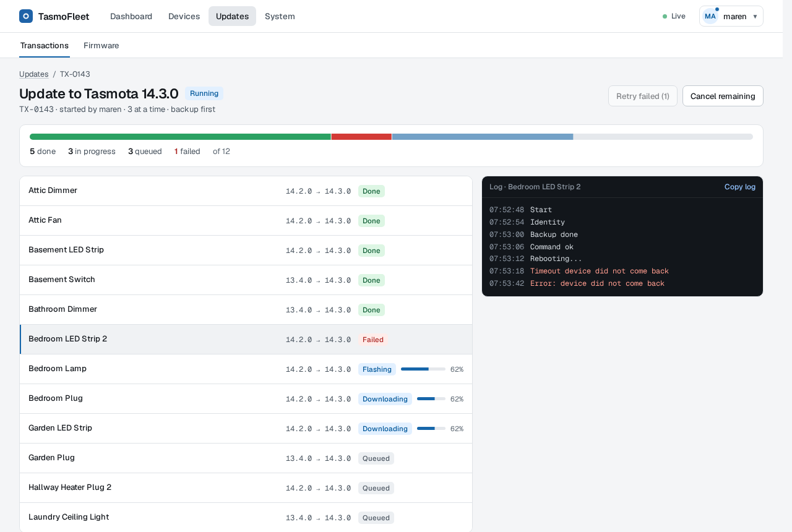The image size is (792, 532).
Task: Select the Hallway Heater Plug 2 row
Action: [x=246, y=488]
